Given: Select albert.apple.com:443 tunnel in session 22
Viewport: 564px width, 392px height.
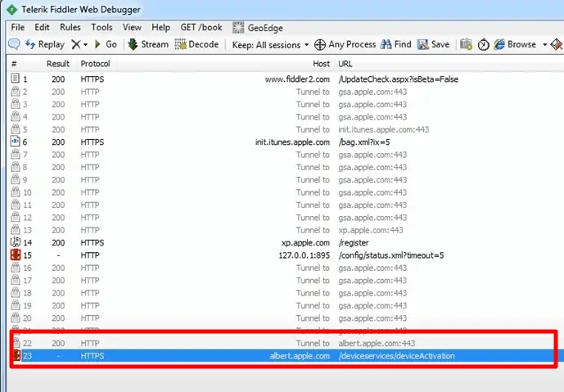Looking at the screenshot, I should coord(377,344).
